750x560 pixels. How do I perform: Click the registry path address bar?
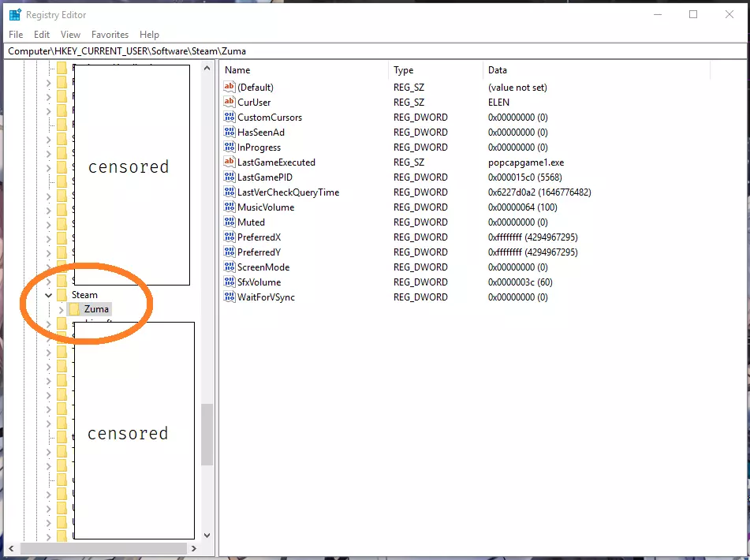tap(375, 51)
